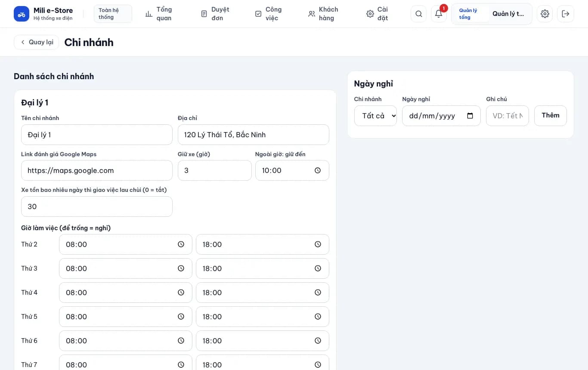The height and width of the screenshot is (370, 588).
Task: Click the settings gear icon beside profile
Action: (x=545, y=14)
